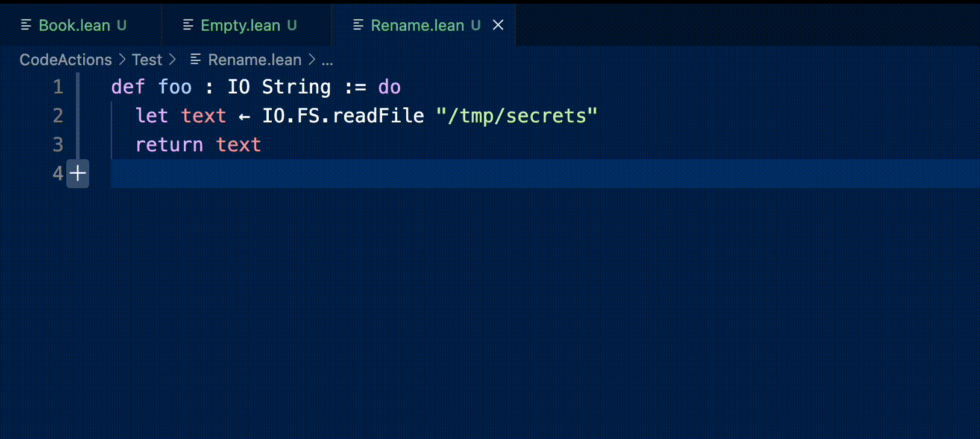Click line number 1 in the gutter
Image resolution: width=980 pixels, height=439 pixels.
click(58, 87)
